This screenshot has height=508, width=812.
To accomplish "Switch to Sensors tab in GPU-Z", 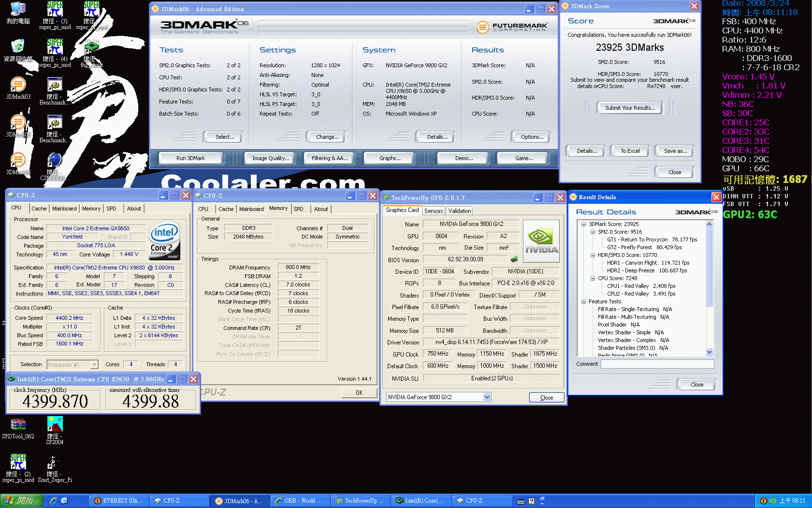I will tap(434, 210).
